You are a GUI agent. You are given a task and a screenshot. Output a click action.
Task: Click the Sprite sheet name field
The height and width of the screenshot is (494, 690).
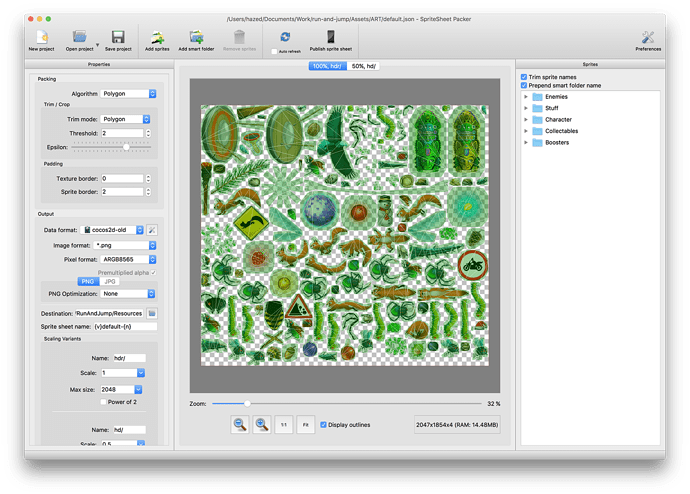[x=125, y=327]
